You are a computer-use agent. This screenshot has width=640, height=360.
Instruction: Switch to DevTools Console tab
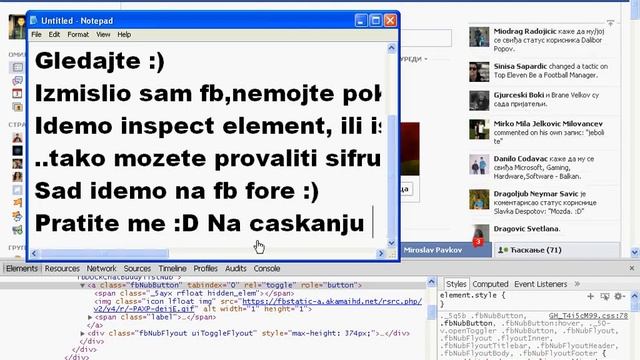[x=267, y=269]
